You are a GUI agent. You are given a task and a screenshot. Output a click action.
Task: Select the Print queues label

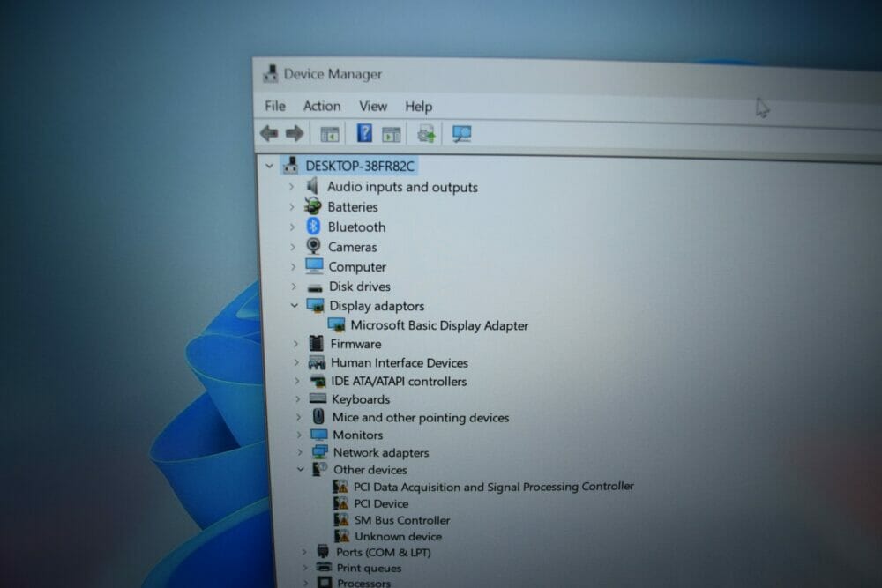[369, 568]
